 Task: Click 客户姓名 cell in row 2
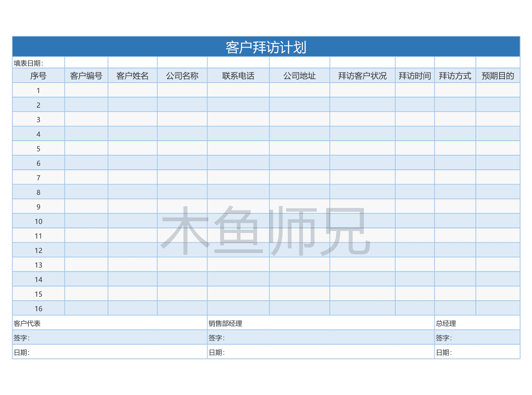(133, 104)
